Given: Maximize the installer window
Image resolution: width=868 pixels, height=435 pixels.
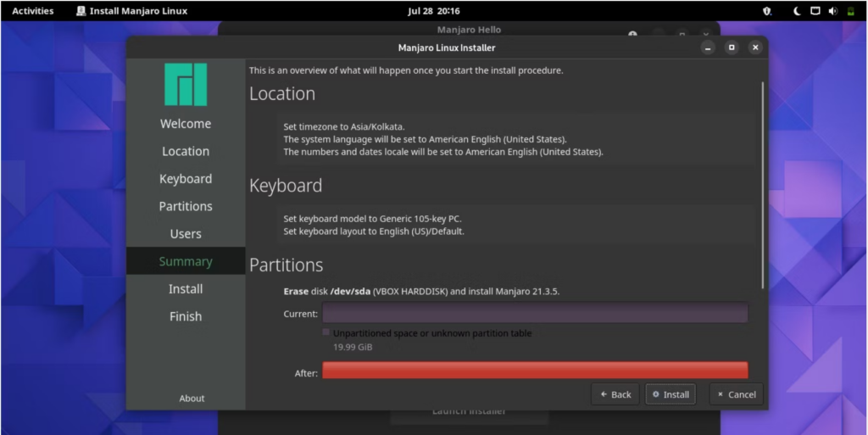Looking at the screenshot, I should (732, 47).
